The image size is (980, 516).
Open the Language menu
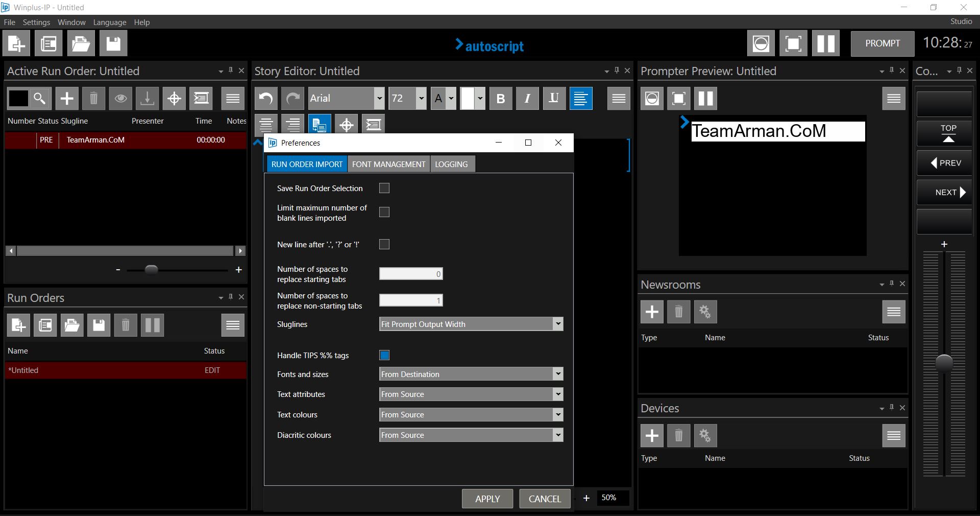[x=110, y=22]
